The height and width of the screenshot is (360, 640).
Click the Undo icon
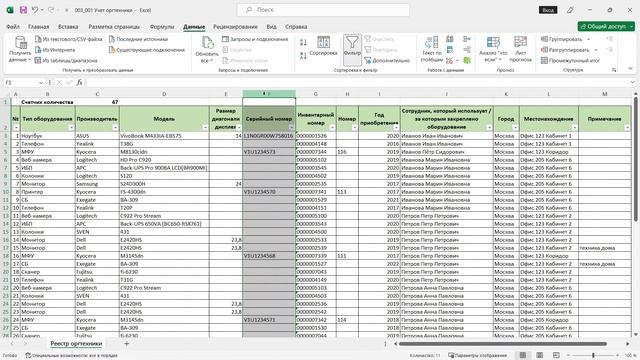[x=35, y=10]
